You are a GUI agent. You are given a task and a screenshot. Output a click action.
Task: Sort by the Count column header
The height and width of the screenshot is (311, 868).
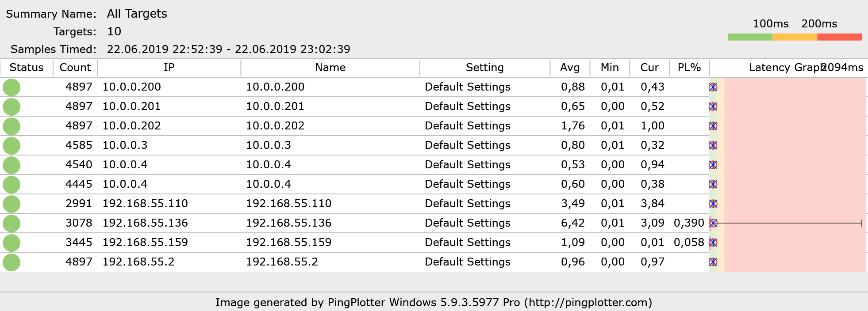tap(75, 68)
